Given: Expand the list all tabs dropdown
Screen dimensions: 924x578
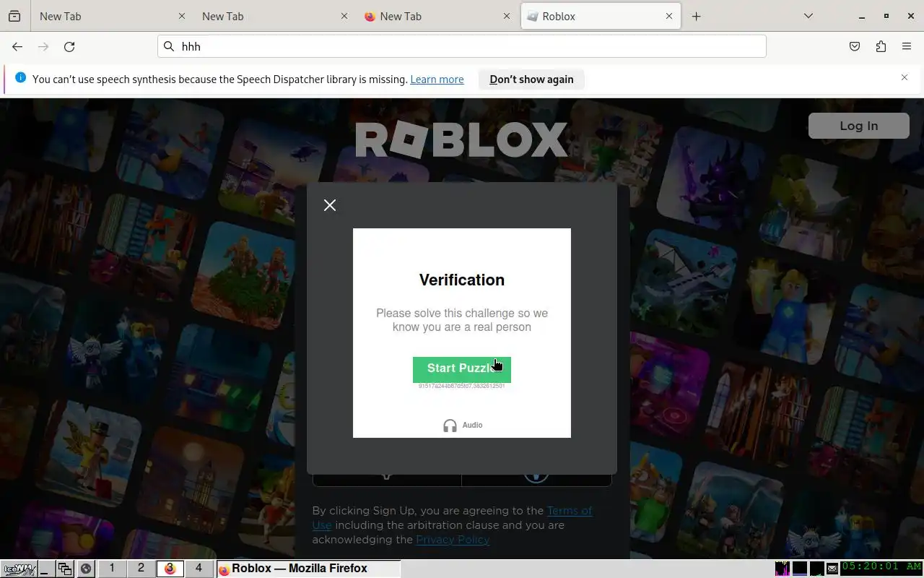Looking at the screenshot, I should (x=808, y=16).
